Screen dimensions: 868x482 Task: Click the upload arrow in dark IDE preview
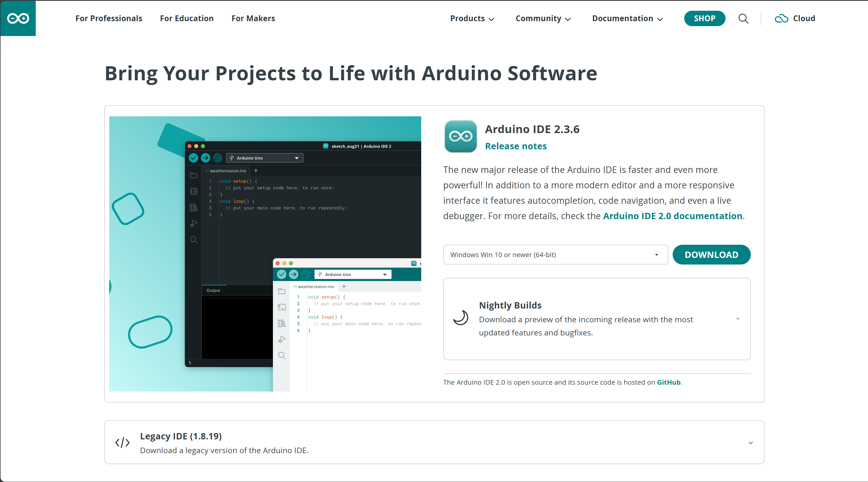[206, 158]
